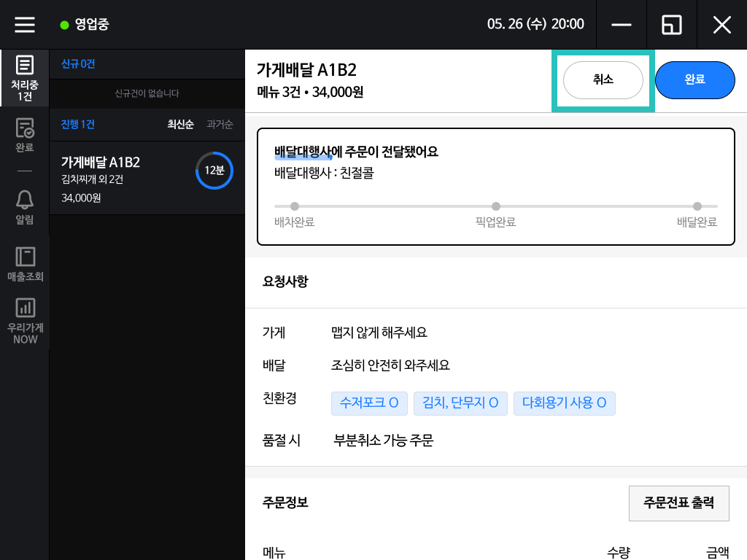Open 우리가게 NOW statistics
Viewport: 747px width, 560px height.
pyautogui.click(x=25, y=321)
